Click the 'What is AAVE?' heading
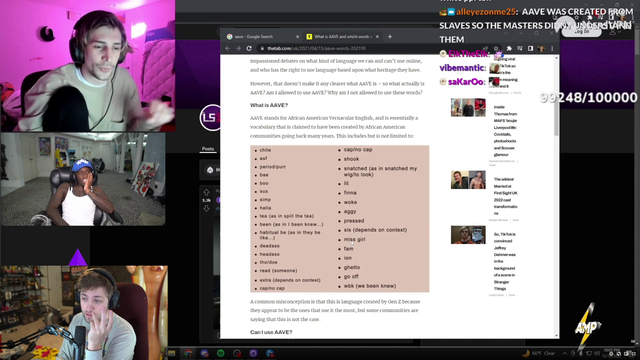 click(269, 105)
